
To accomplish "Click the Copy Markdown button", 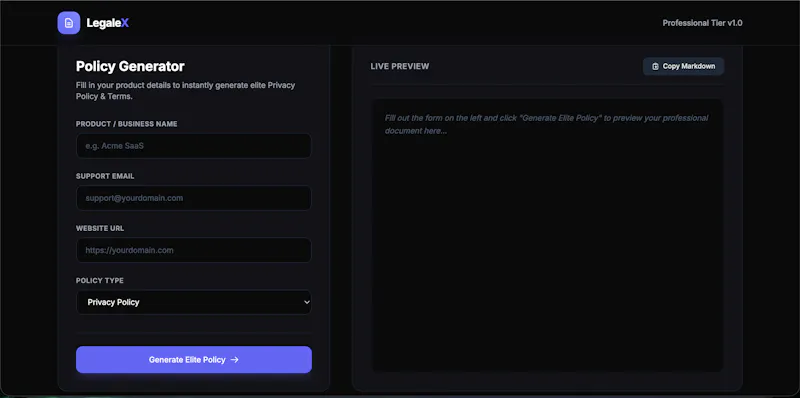I will point(683,66).
